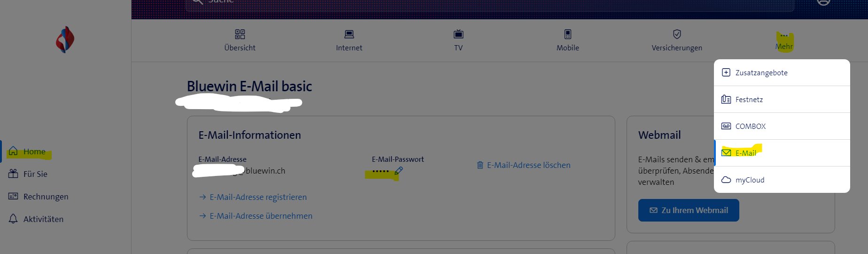
Task: Go to the Internet section
Action: tap(349, 40)
